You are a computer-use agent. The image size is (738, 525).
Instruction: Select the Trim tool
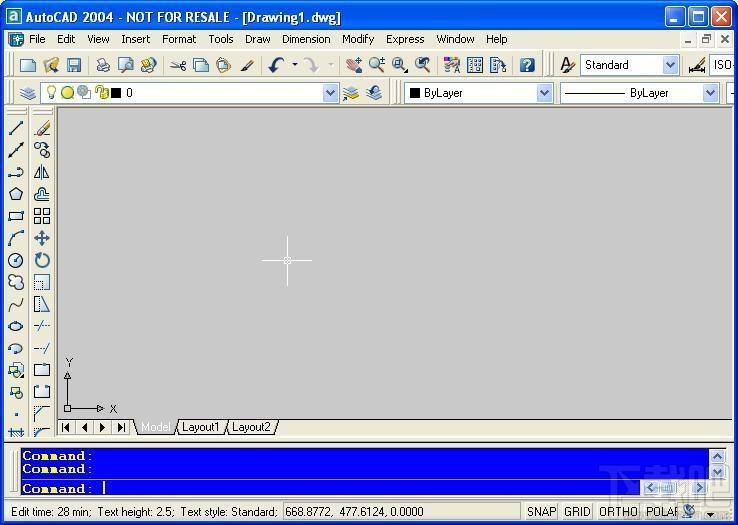click(x=42, y=326)
